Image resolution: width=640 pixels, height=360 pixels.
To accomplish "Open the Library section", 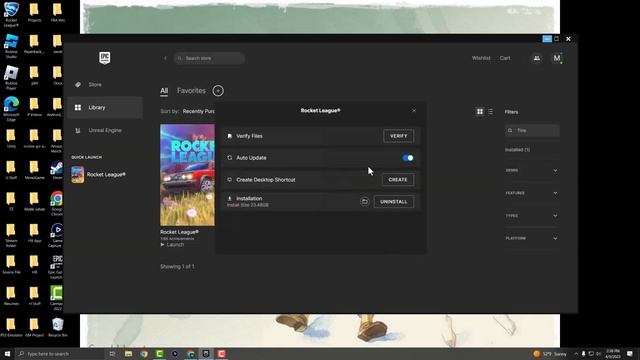I will coord(105,107).
